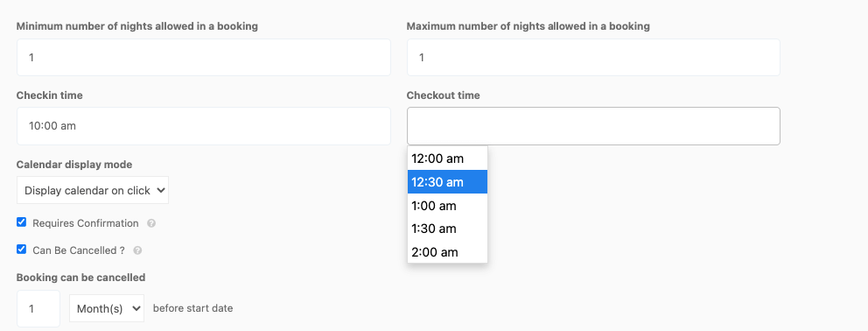Click the empty Checkout time field
Viewport: 868px width, 331px height.
[593, 126]
